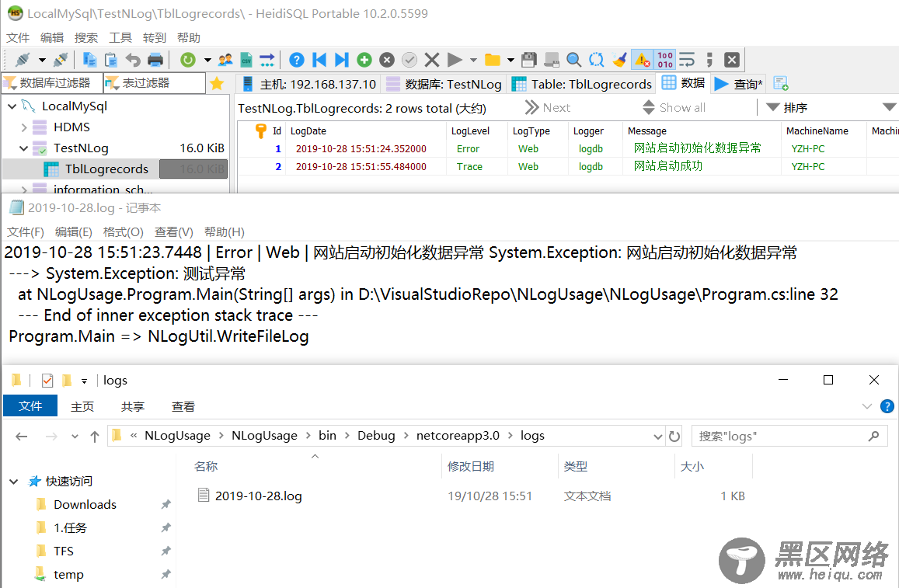Run query with gray play icon
Image resolution: width=899 pixels, height=588 pixels.
pyautogui.click(x=455, y=60)
